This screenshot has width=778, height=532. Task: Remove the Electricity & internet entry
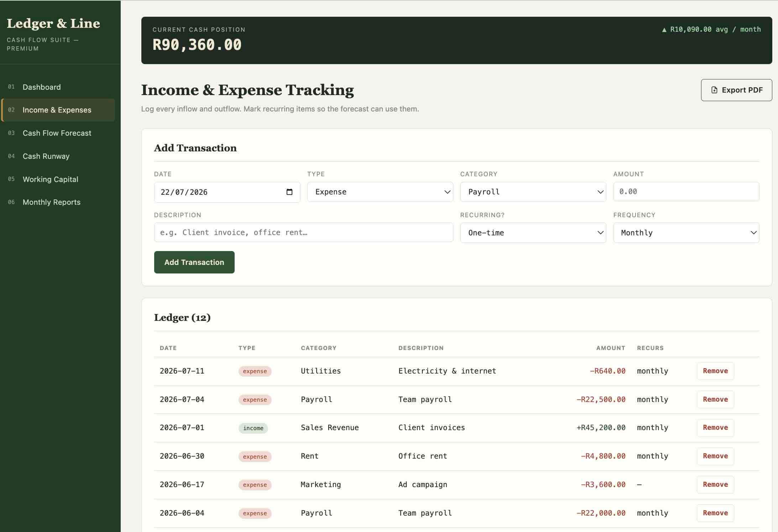715,371
